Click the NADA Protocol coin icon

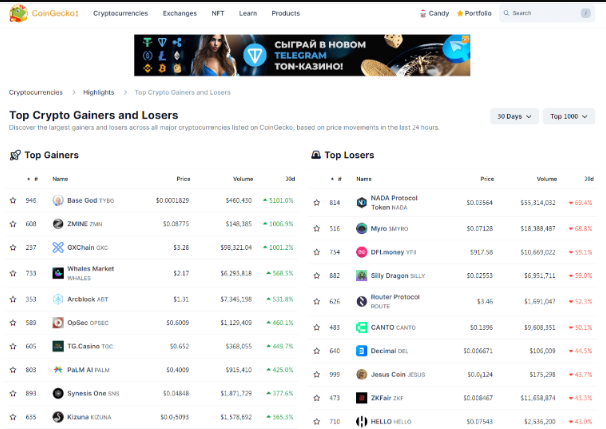[361, 203]
